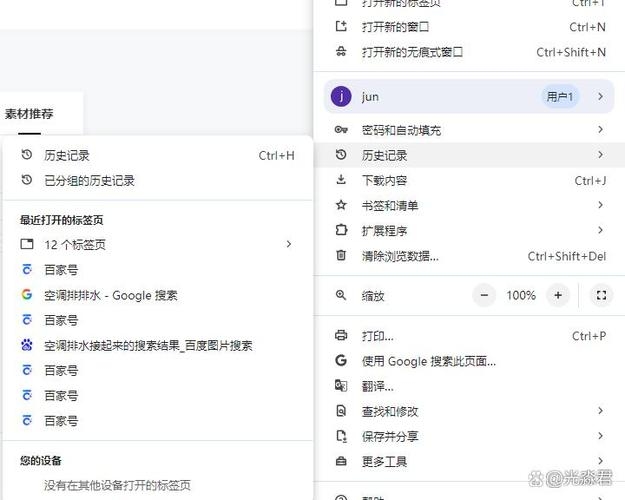Click the jun profile avatar

341,96
